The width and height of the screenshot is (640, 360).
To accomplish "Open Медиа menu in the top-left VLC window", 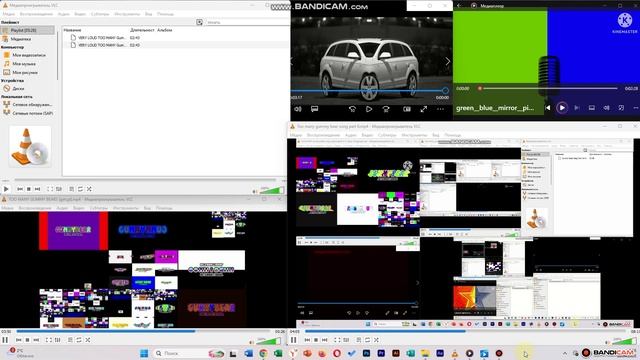I will point(9,14).
